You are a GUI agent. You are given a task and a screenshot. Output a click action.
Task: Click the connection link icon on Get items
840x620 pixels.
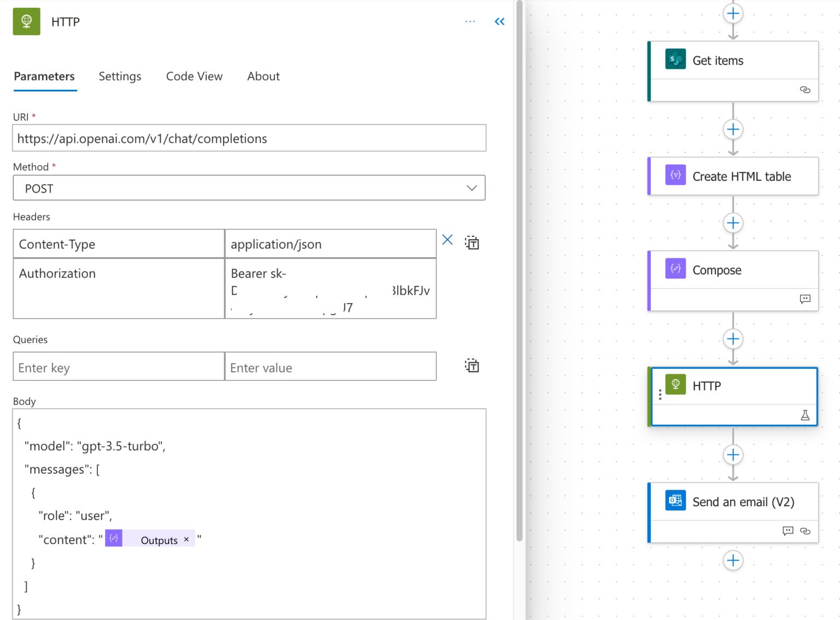pyautogui.click(x=805, y=90)
